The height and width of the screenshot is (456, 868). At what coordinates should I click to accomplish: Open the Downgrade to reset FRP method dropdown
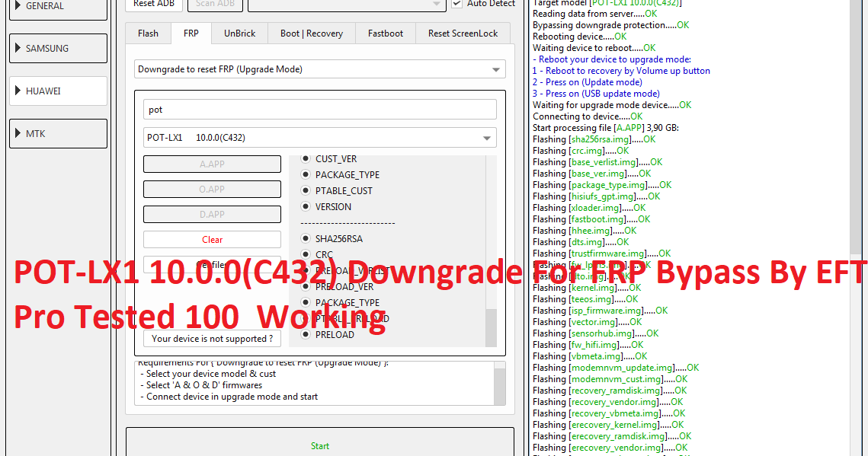point(320,69)
